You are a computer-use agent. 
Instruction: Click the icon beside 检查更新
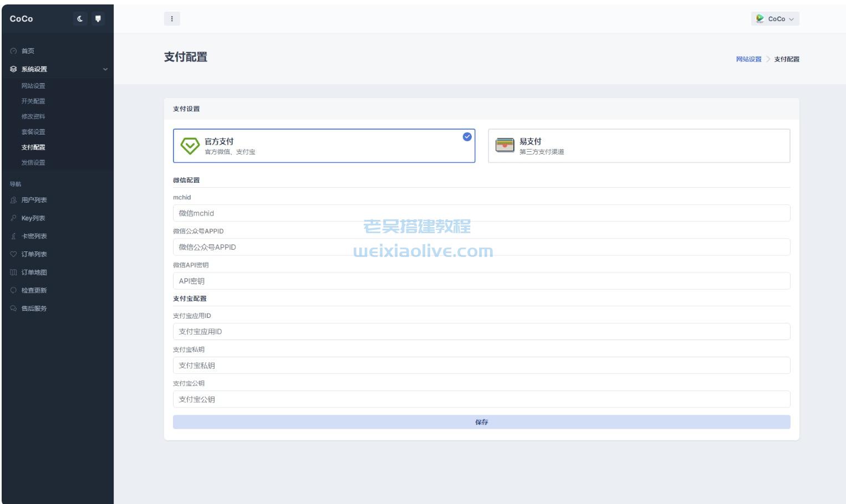tap(13, 290)
